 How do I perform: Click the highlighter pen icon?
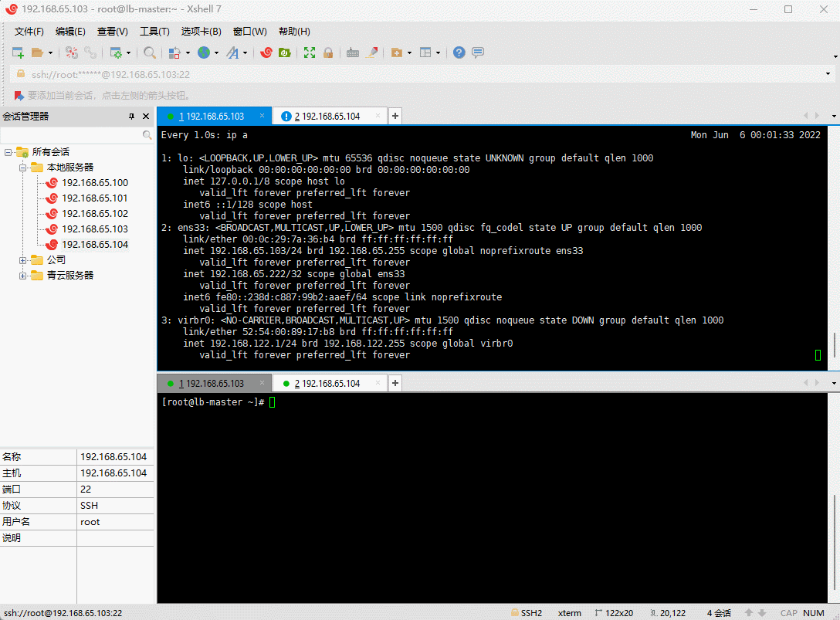click(372, 53)
